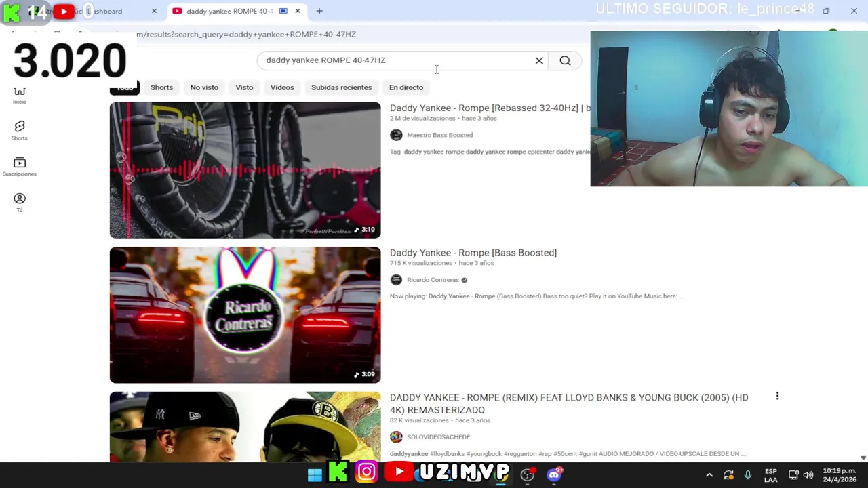Image resolution: width=868 pixels, height=488 pixels.
Task: Select the Subidas recientes filter chip
Action: 341,87
